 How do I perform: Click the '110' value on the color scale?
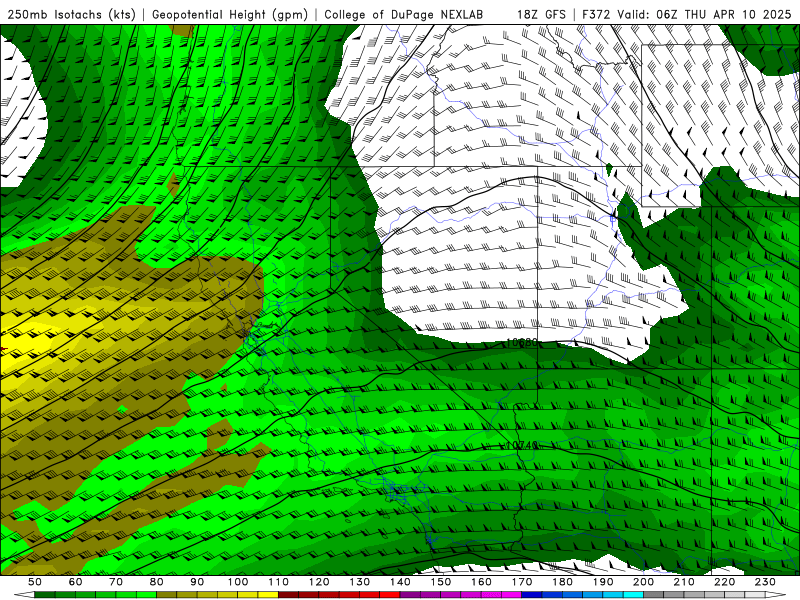click(x=278, y=582)
